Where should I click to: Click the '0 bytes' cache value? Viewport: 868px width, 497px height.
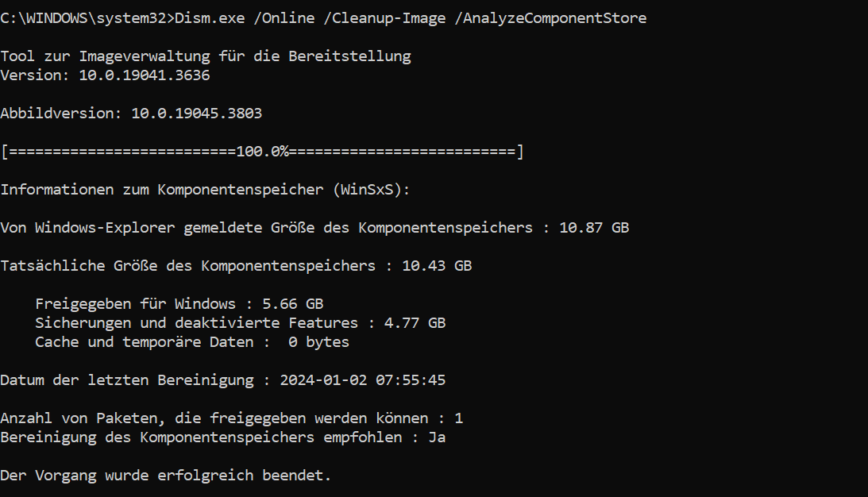318,342
